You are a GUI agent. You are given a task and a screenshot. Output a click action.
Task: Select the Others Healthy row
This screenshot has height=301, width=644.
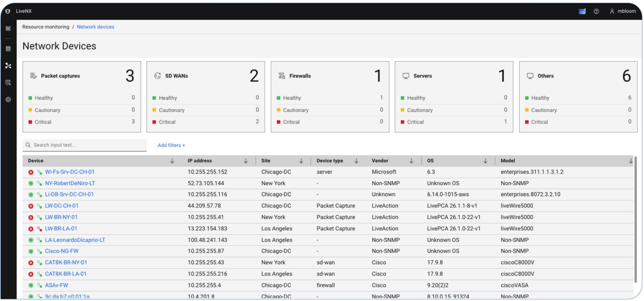point(578,98)
